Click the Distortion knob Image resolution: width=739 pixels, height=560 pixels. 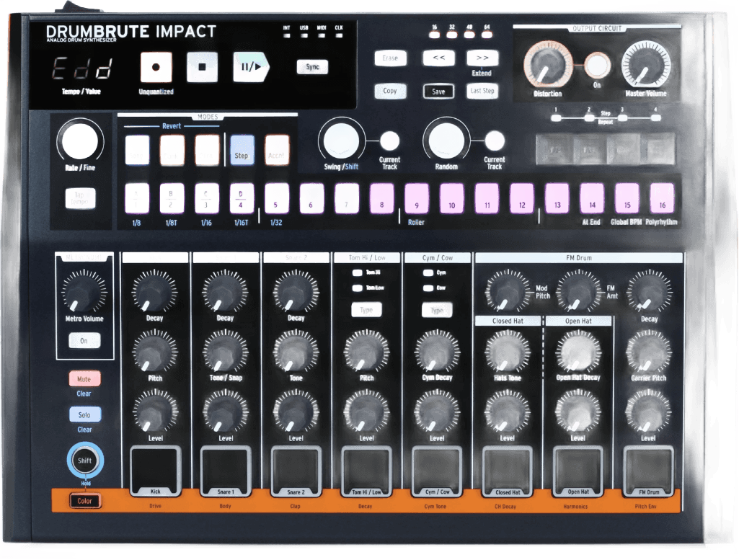(x=548, y=65)
